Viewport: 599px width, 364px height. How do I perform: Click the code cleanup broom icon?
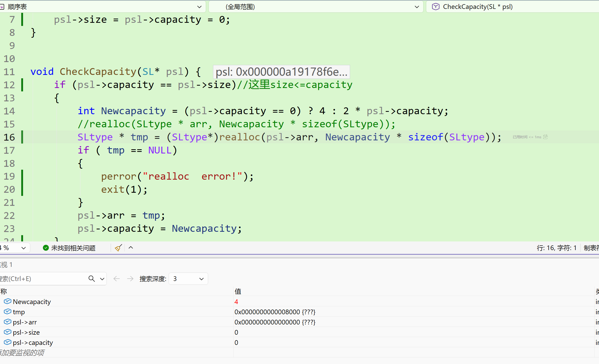coord(118,248)
